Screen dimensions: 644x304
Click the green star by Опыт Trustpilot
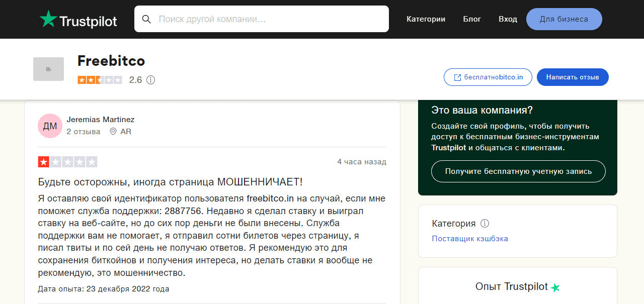point(555,287)
